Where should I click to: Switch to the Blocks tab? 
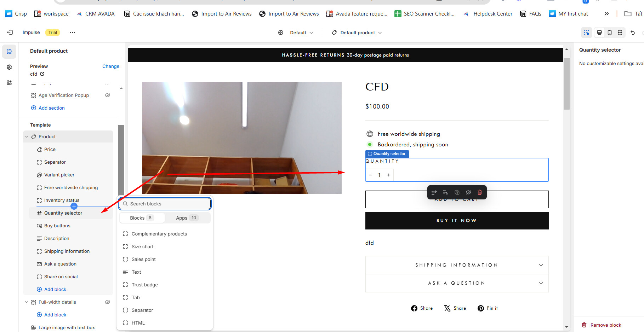pos(142,218)
